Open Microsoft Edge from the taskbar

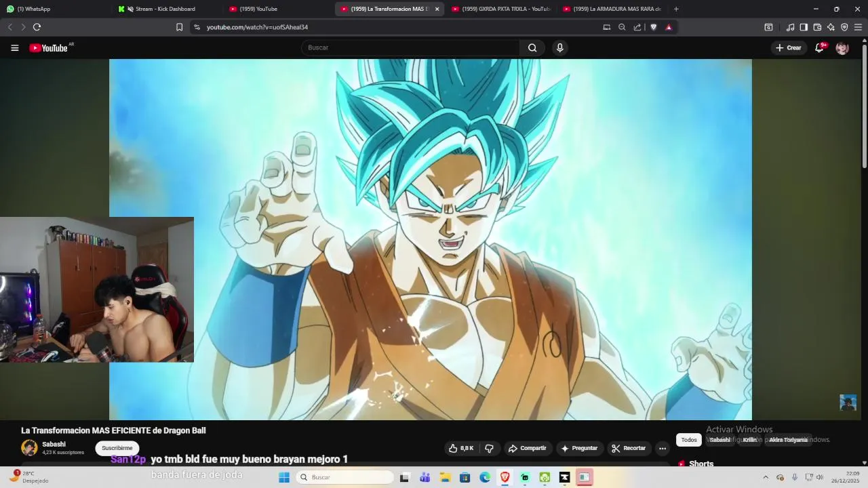pyautogui.click(x=485, y=477)
